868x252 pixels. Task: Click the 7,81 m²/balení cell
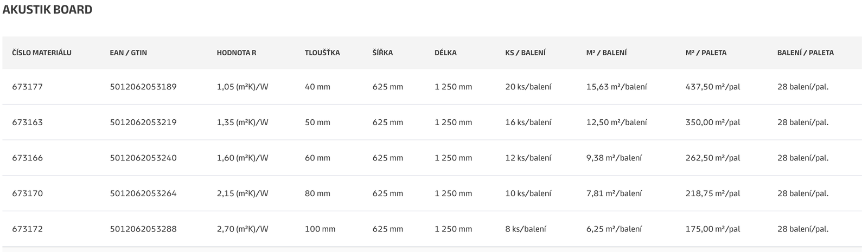614,193
